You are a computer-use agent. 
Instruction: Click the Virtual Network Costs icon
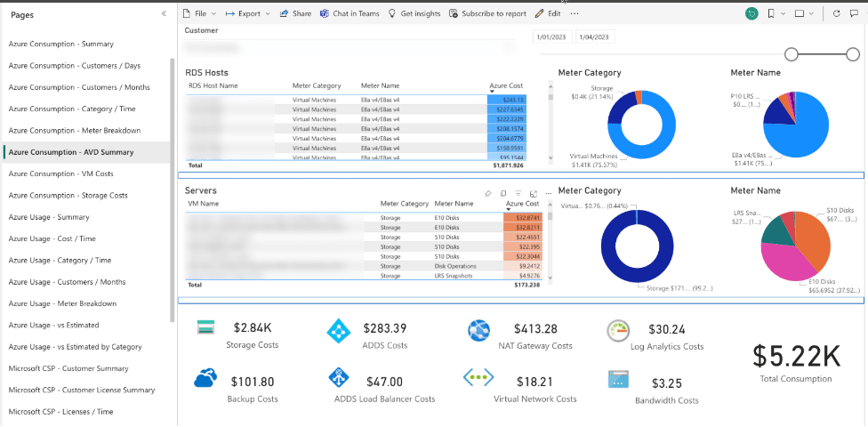[x=478, y=378]
